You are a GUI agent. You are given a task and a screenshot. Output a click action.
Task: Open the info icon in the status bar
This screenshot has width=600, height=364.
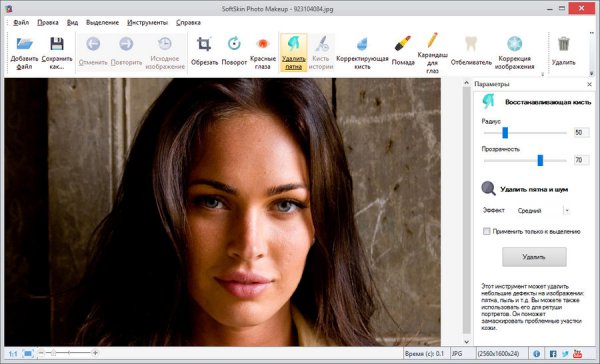tap(536, 354)
